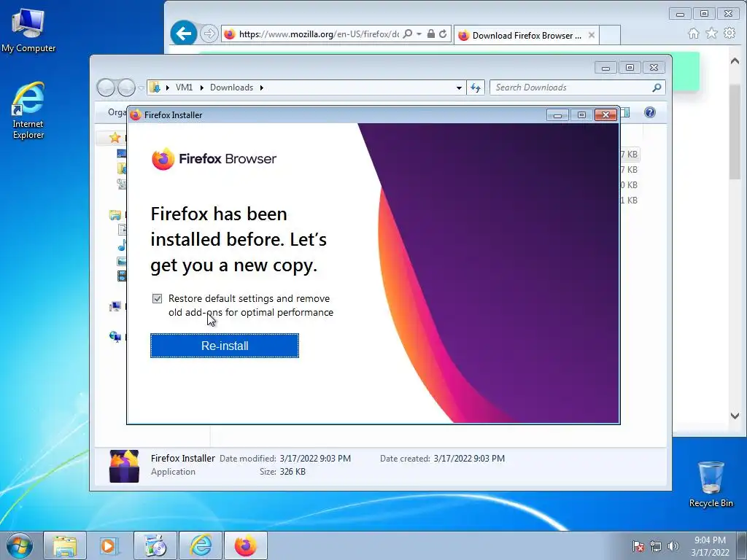Select the Firefox taskbar button
The height and width of the screenshot is (560, 747).
click(x=245, y=545)
